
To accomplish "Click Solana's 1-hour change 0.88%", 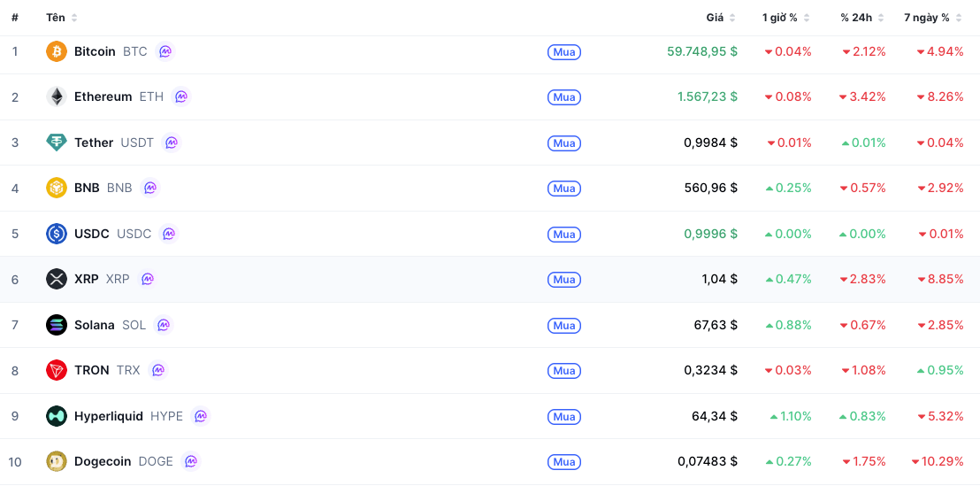I will click(788, 325).
